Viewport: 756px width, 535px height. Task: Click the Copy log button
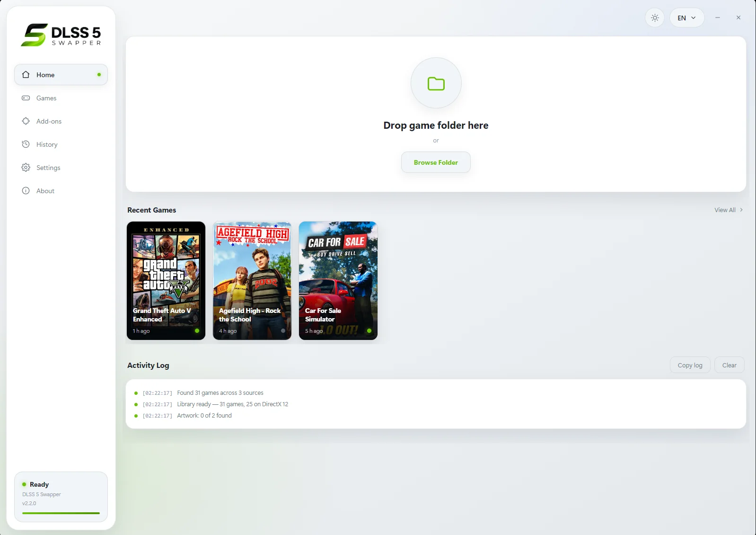[x=690, y=365]
